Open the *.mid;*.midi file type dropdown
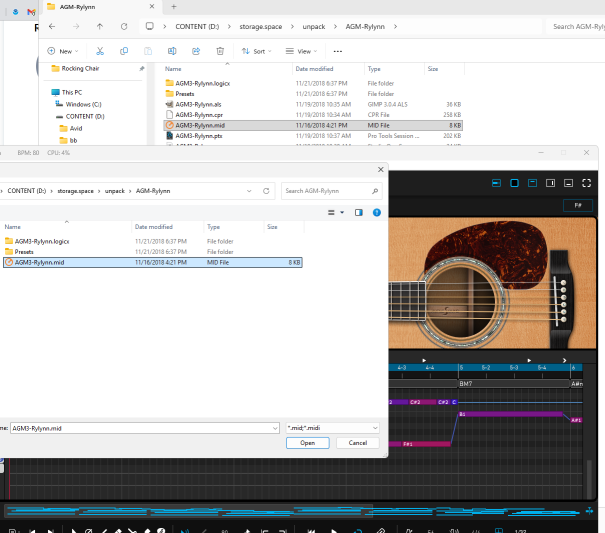Viewport: 605px width, 533px height. [333, 428]
